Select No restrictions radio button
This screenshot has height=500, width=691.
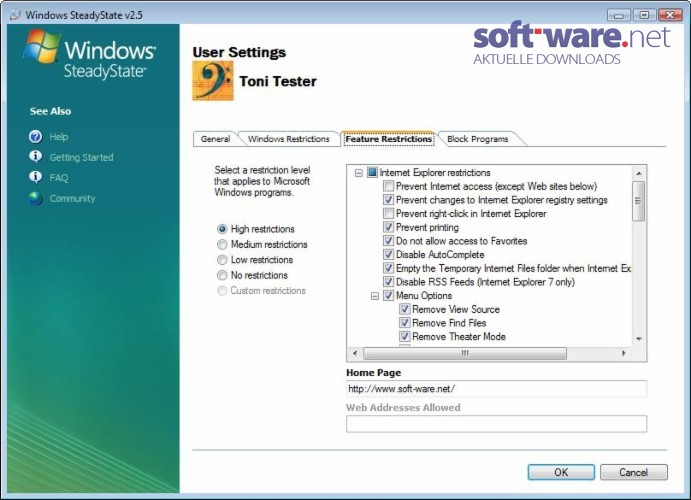coord(222,275)
